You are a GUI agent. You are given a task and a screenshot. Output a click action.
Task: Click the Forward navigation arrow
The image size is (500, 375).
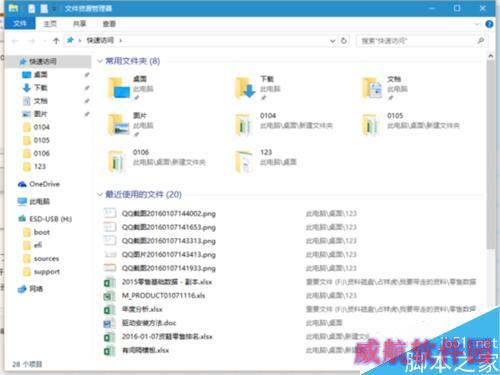click(32, 41)
